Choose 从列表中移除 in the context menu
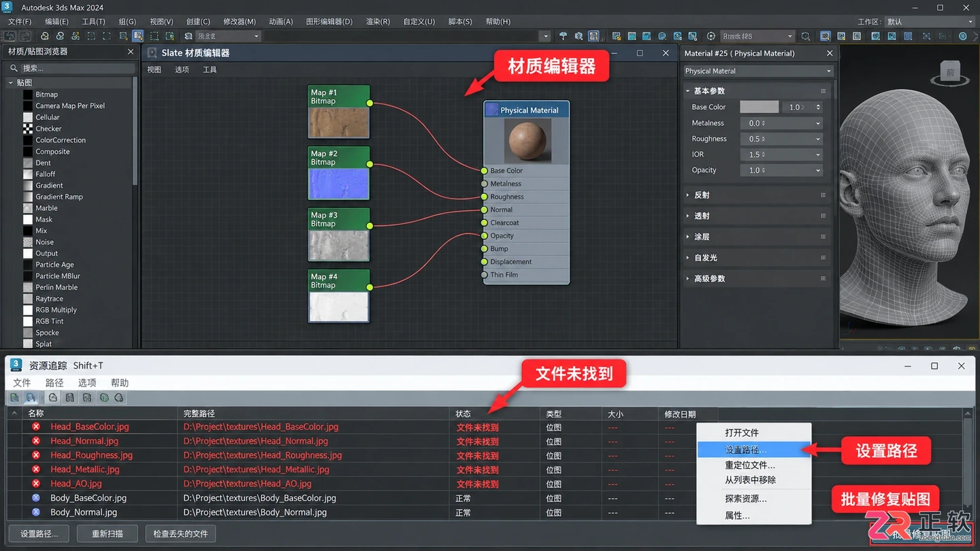Image resolution: width=980 pixels, height=551 pixels. coord(754,480)
